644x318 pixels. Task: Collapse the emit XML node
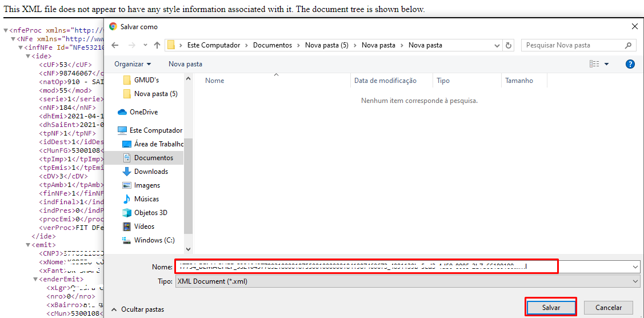28,245
